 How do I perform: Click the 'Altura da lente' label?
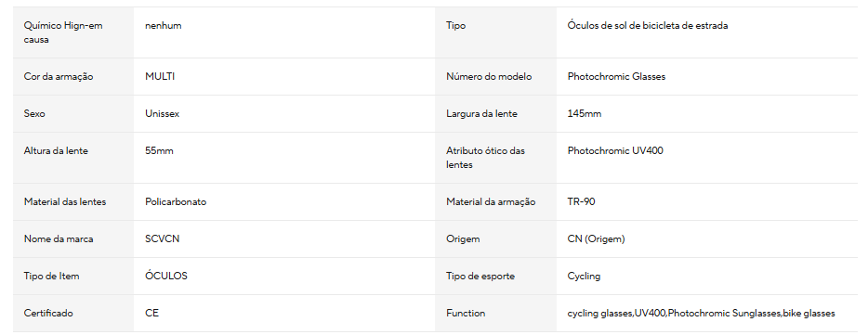pos(56,151)
